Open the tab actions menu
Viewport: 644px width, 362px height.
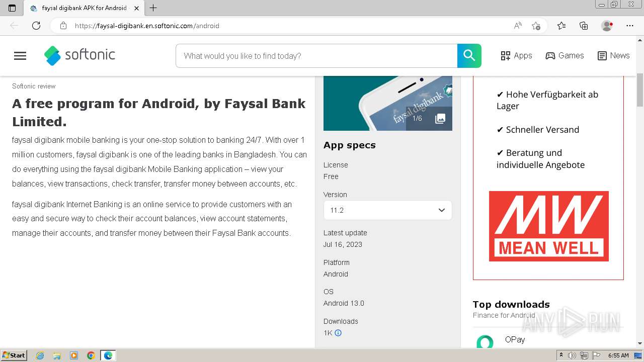(x=12, y=8)
